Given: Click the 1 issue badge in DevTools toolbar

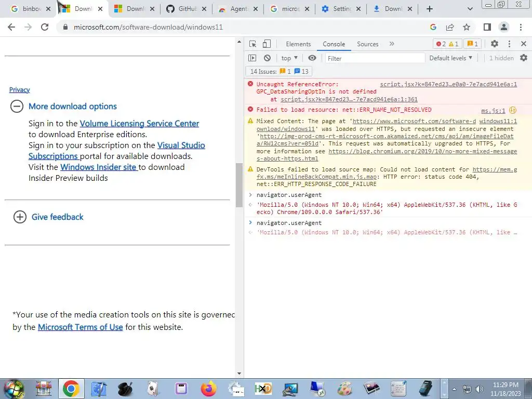Looking at the screenshot, I should pos(472,44).
